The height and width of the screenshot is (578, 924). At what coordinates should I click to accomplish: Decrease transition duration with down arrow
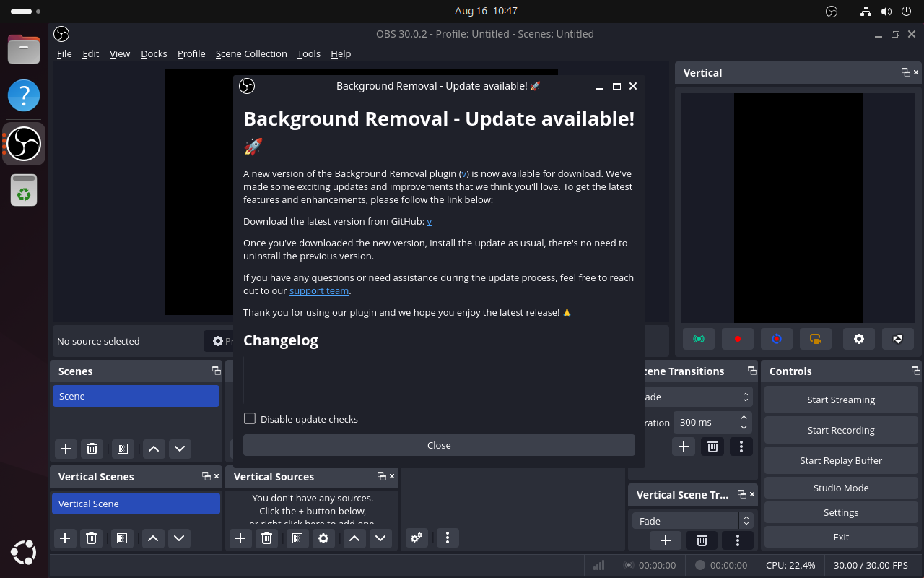744,427
